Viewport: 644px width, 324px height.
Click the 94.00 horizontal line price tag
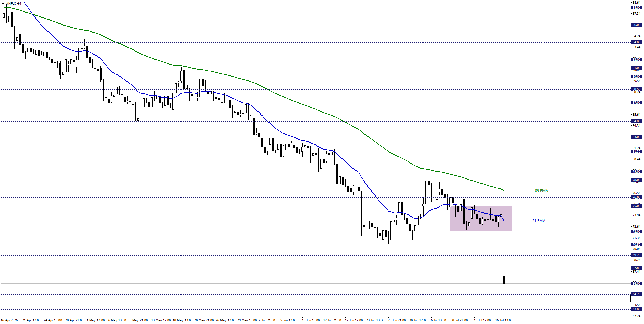coord(636,42)
